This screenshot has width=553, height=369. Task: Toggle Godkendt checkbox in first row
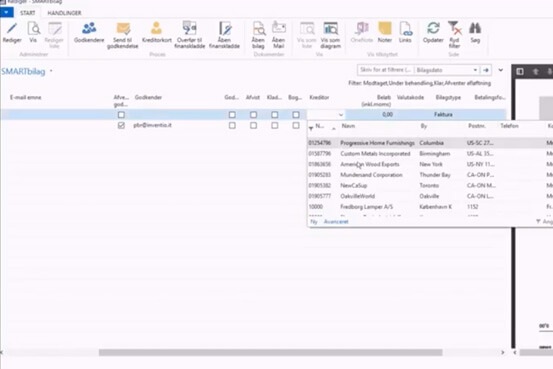point(232,115)
